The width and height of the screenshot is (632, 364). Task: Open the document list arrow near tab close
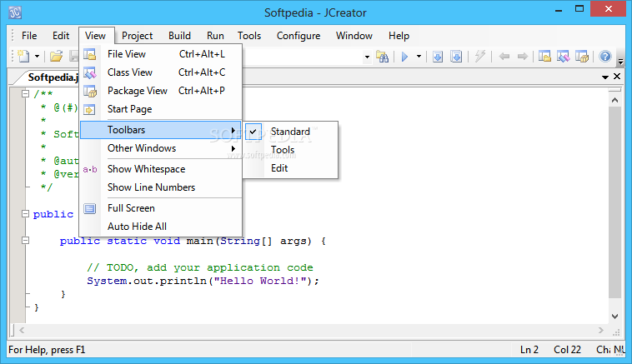tap(605, 77)
